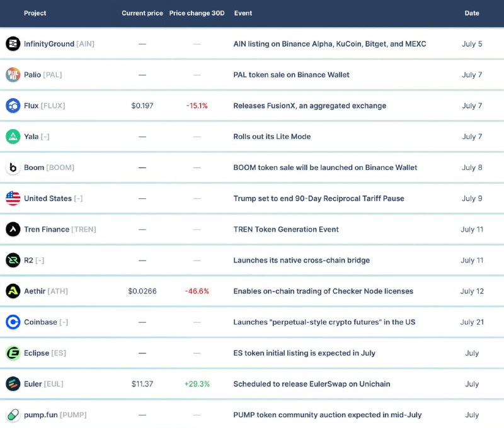Click the pump.fun pill logo icon

[13, 415]
